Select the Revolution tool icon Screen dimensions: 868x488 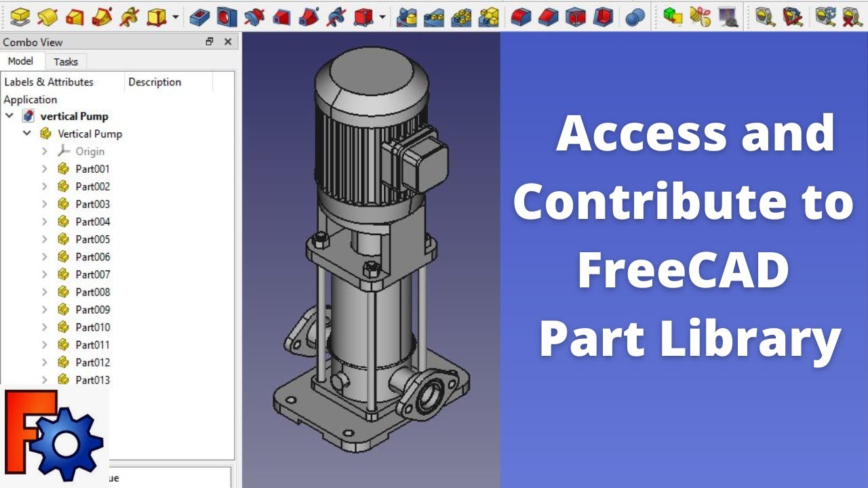(x=47, y=16)
